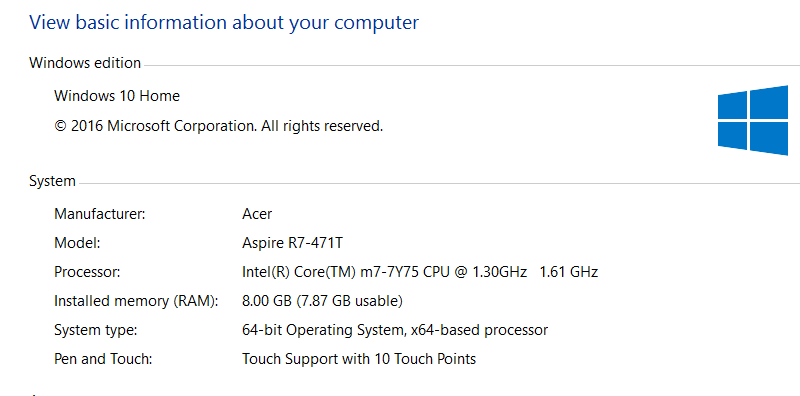Click the 'View basic information about your computer' heading
The image size is (800, 396).
click(x=224, y=23)
